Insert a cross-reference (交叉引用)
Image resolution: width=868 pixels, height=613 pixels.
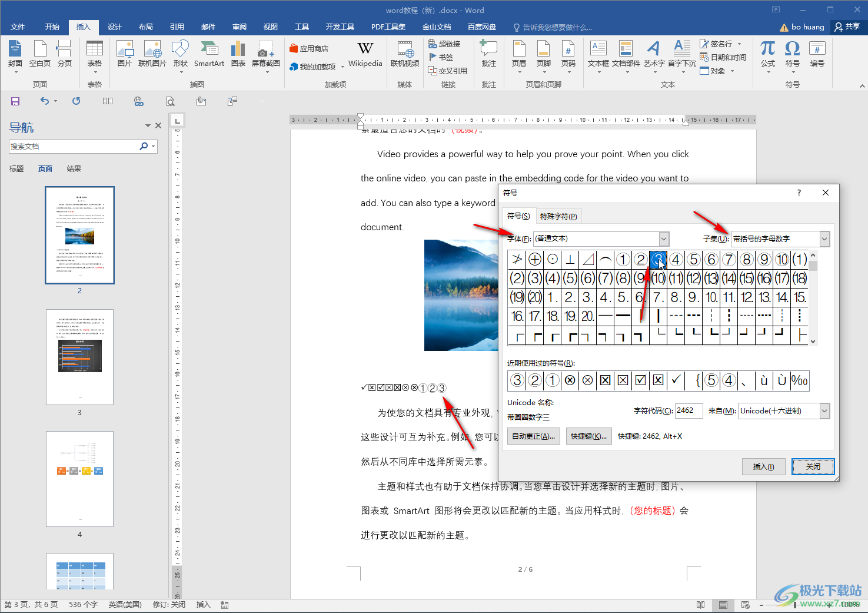pyautogui.click(x=448, y=71)
